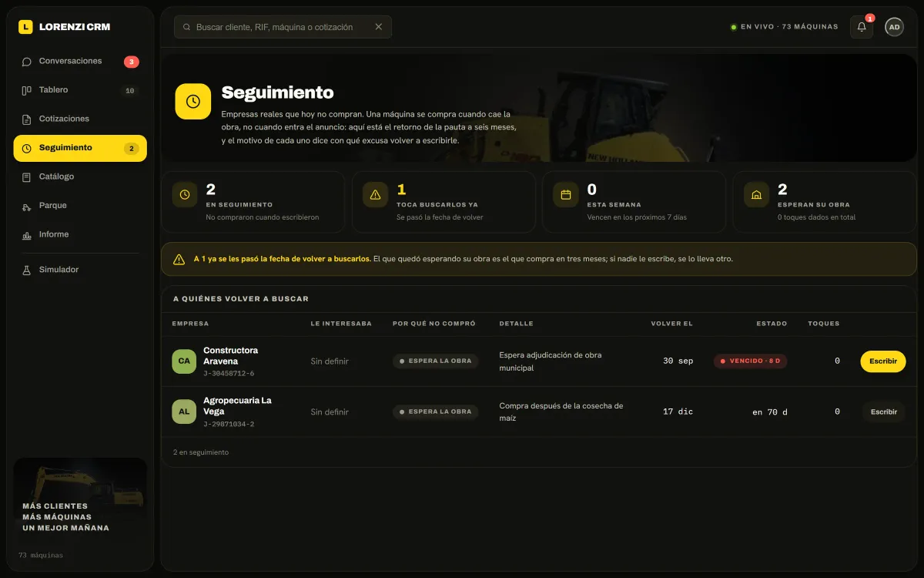Click the Seguimiento count badge 2

pos(132,148)
